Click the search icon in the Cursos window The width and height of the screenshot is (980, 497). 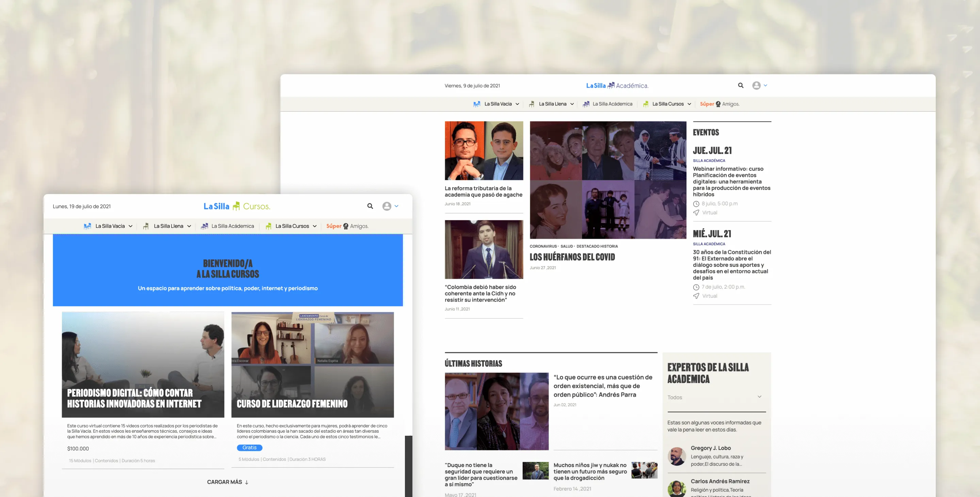(x=370, y=206)
